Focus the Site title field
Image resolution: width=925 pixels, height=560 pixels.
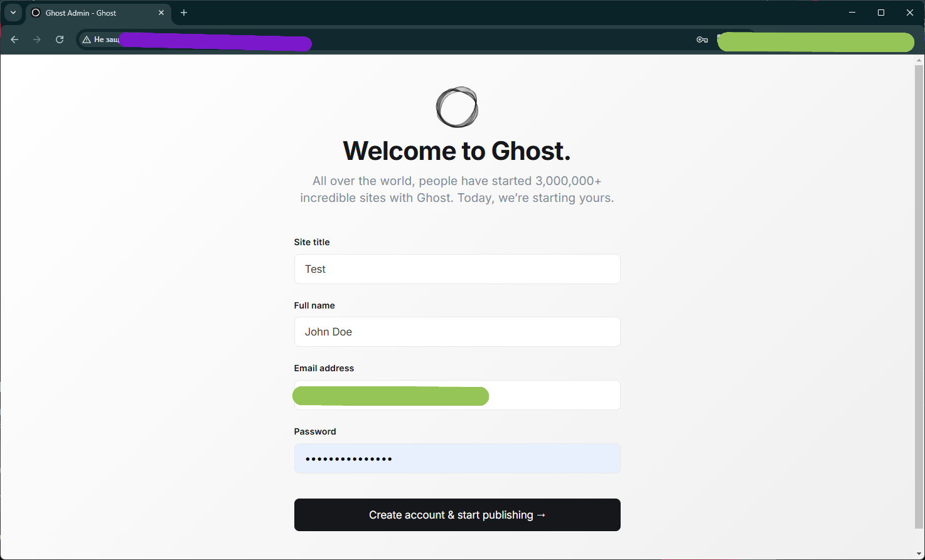(x=457, y=269)
